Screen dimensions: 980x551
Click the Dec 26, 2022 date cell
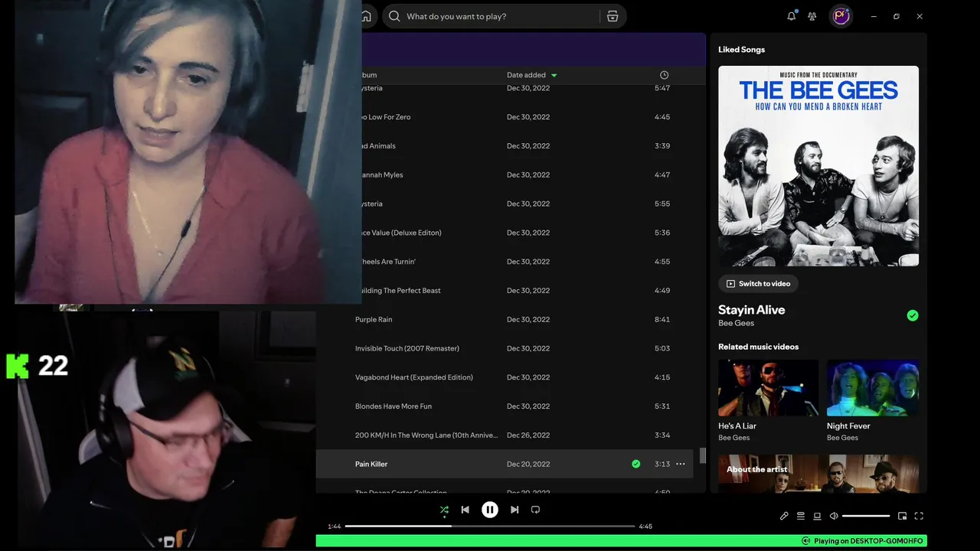(528, 435)
